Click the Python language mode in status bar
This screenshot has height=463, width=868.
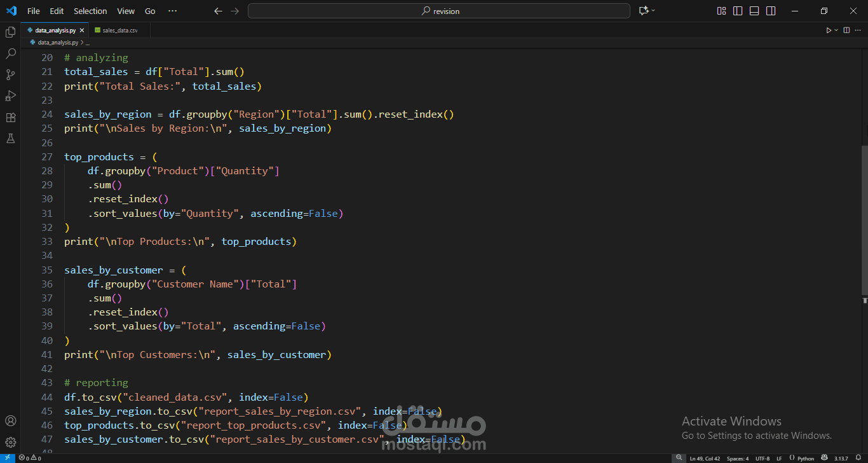pos(805,458)
